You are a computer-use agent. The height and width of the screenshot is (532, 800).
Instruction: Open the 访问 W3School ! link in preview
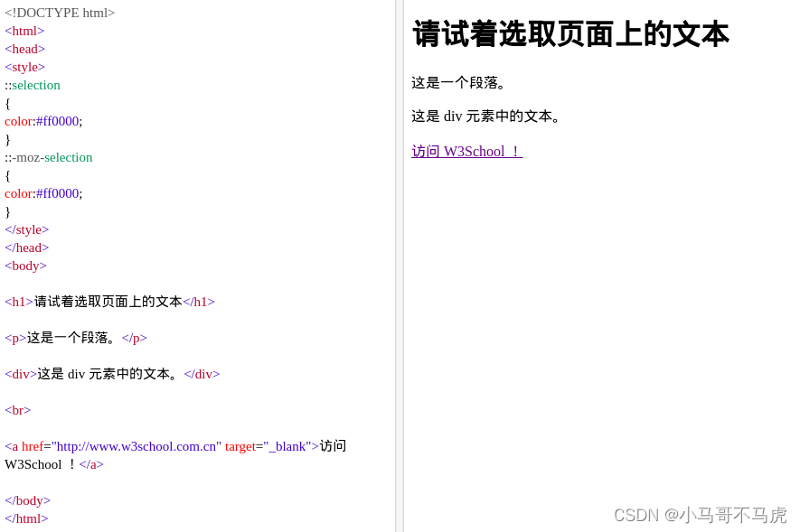pos(466,152)
